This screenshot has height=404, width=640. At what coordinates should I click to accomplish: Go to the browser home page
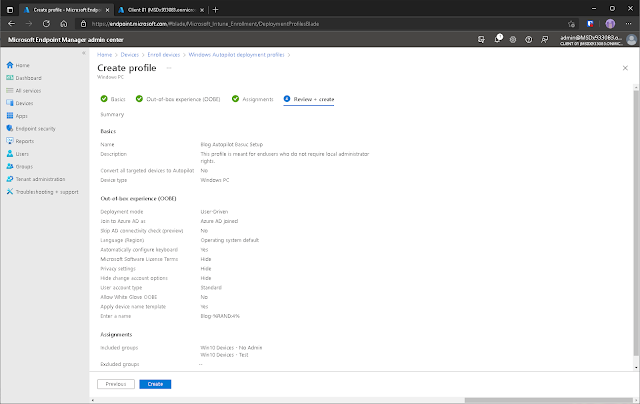pos(64,24)
